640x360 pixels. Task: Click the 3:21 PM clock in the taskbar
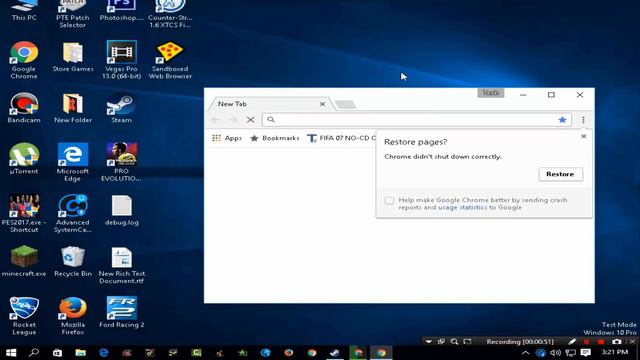[x=615, y=352]
